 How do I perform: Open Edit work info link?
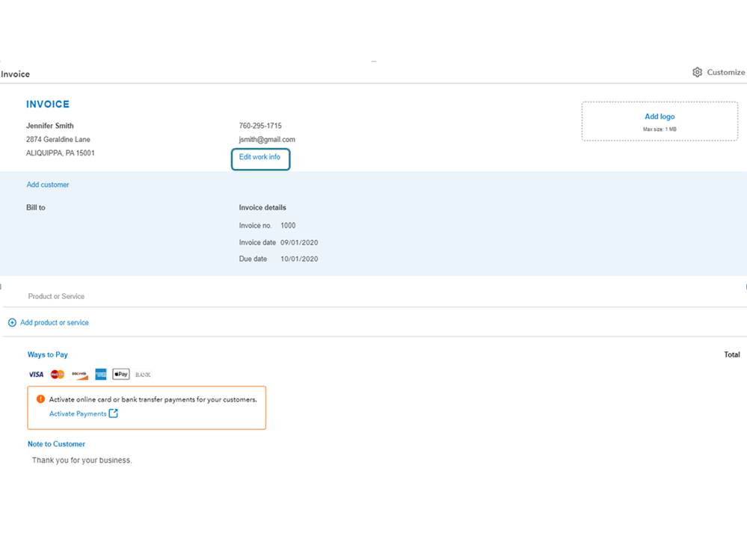pyautogui.click(x=259, y=157)
